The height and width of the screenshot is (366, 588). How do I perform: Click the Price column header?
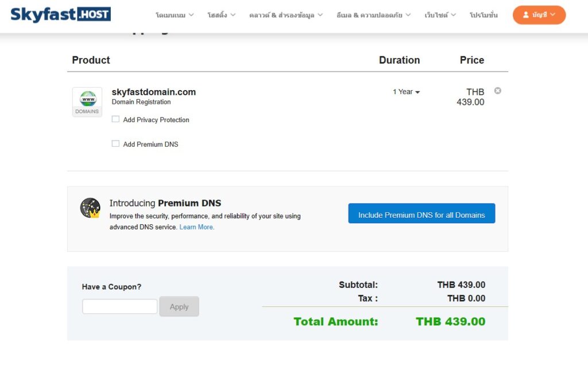point(472,60)
